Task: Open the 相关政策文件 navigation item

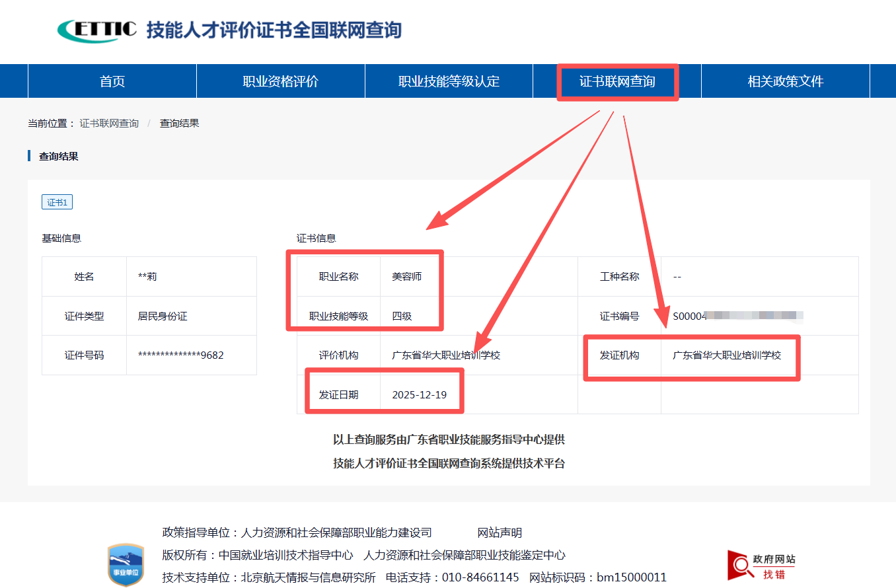Action: point(785,82)
